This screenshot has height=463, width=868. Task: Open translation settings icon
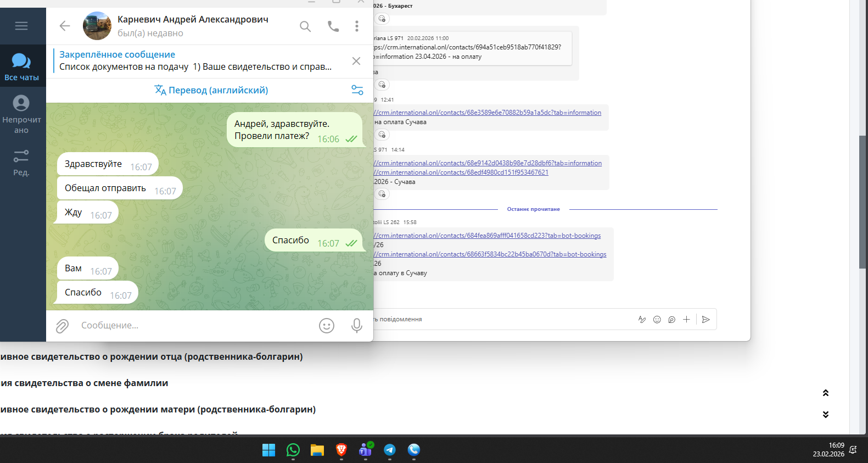[x=357, y=90]
